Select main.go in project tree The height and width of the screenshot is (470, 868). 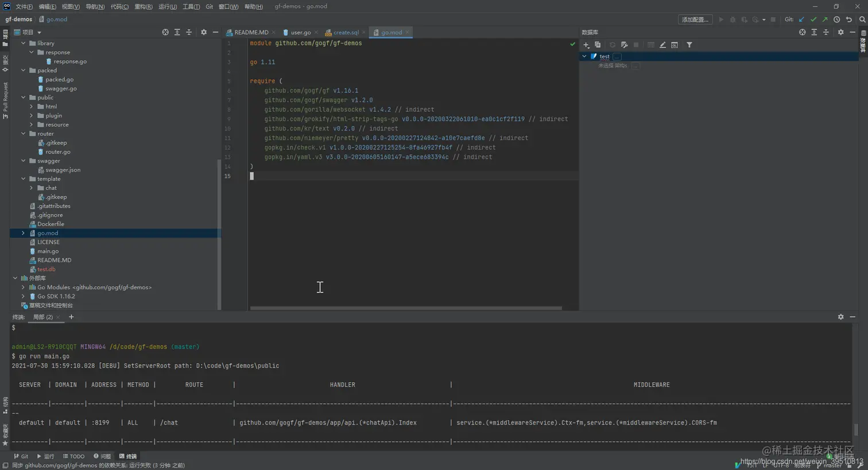point(48,251)
